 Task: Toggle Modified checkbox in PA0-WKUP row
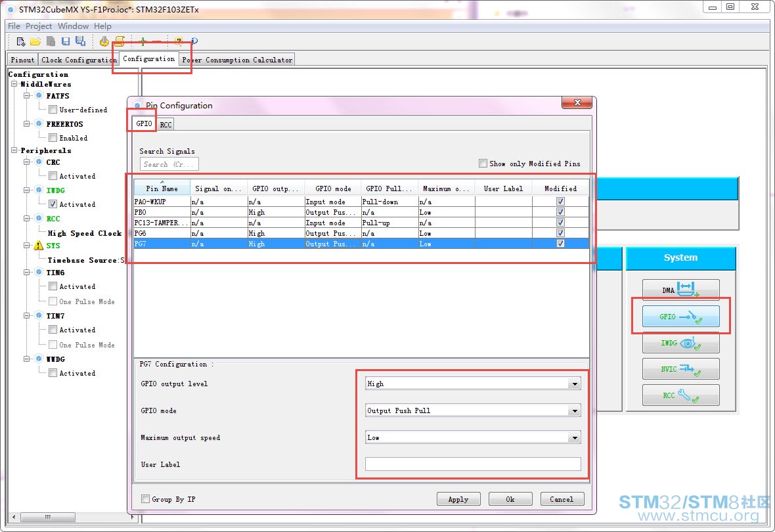tap(560, 201)
